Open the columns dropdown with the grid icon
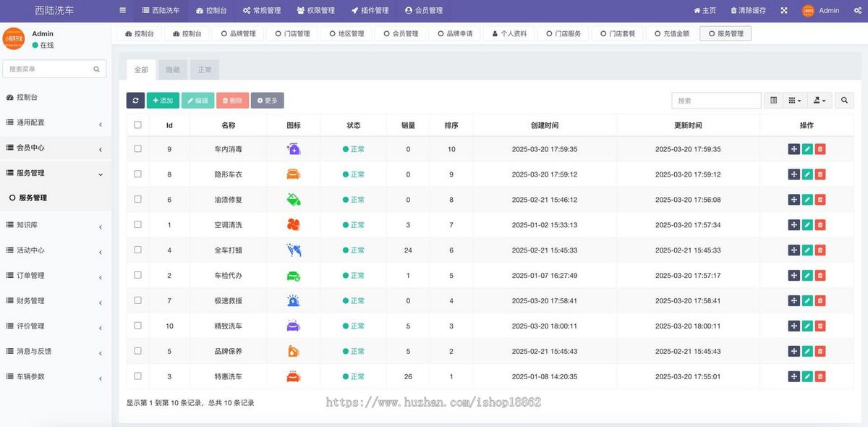 pos(794,101)
